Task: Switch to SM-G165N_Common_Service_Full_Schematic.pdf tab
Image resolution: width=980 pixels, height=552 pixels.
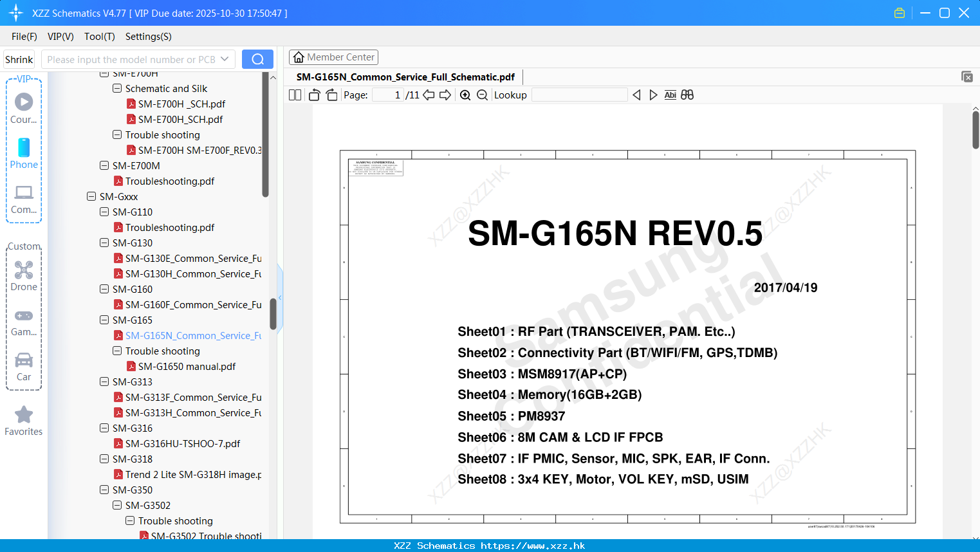Action: pos(405,77)
